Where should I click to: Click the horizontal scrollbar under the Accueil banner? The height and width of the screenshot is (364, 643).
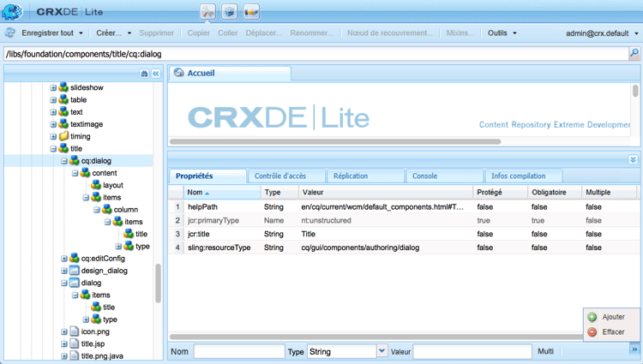tap(335, 141)
